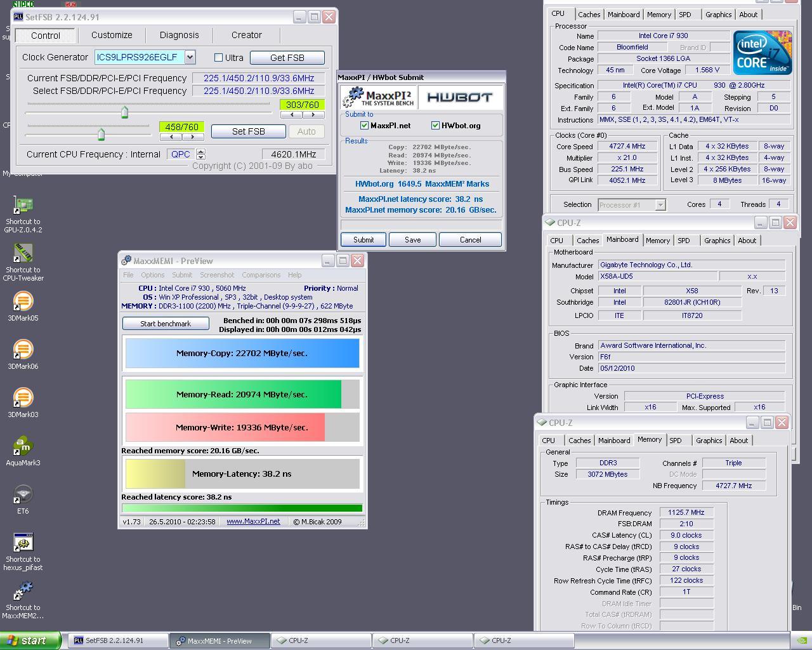This screenshot has width=812, height=650.
Task: Open www.MaxxPI.net link
Action: click(x=253, y=521)
